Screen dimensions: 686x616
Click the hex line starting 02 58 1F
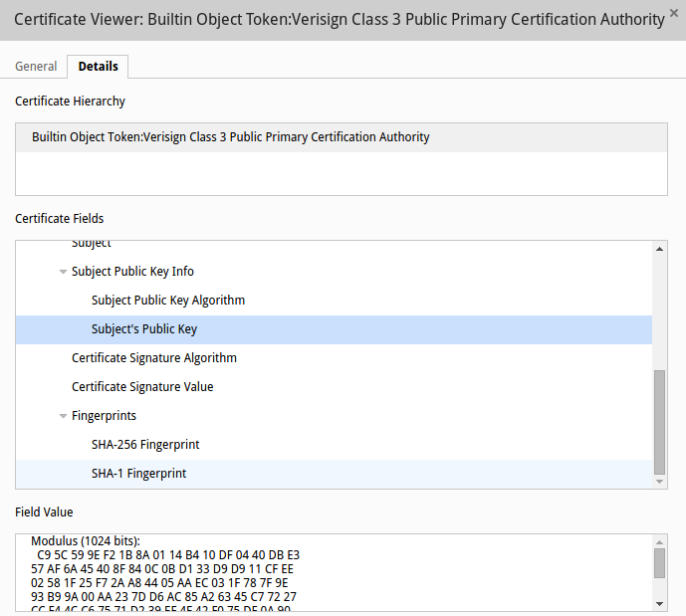[159, 583]
